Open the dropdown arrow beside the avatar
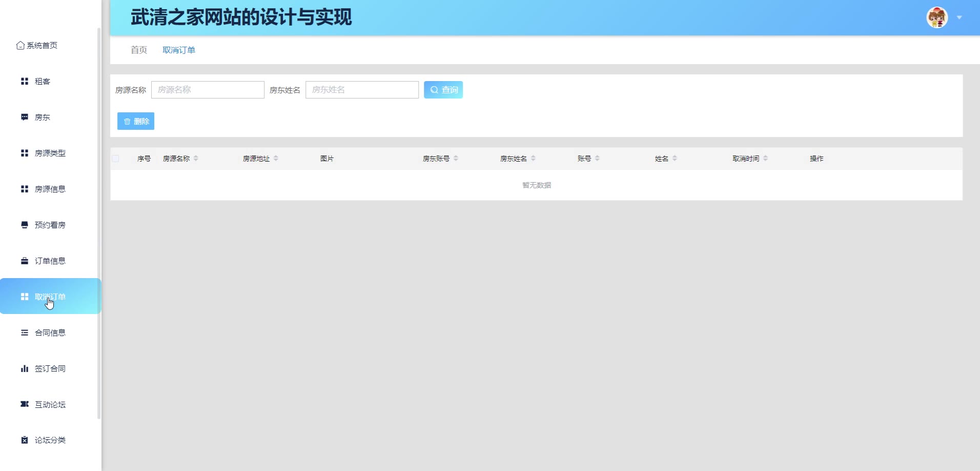Image resolution: width=980 pixels, height=471 pixels. pos(959,17)
